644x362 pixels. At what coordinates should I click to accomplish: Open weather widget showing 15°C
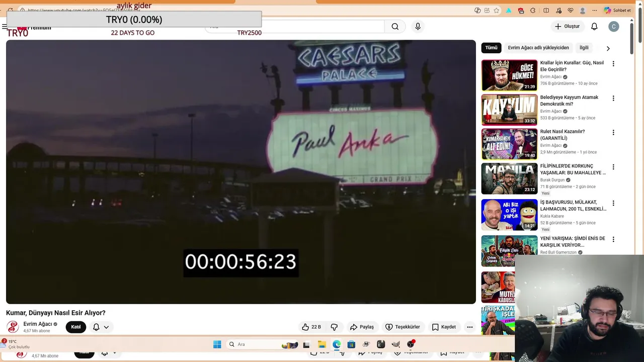tap(15, 344)
